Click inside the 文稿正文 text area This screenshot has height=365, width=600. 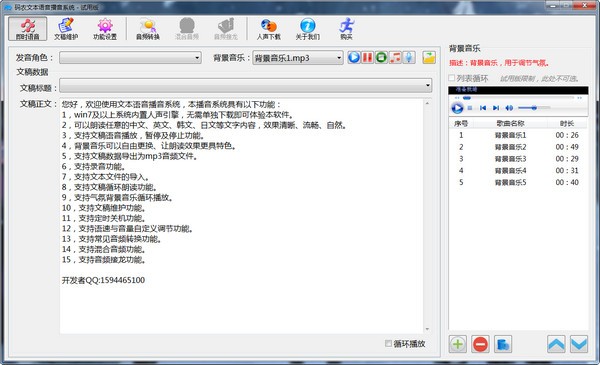pos(241,216)
